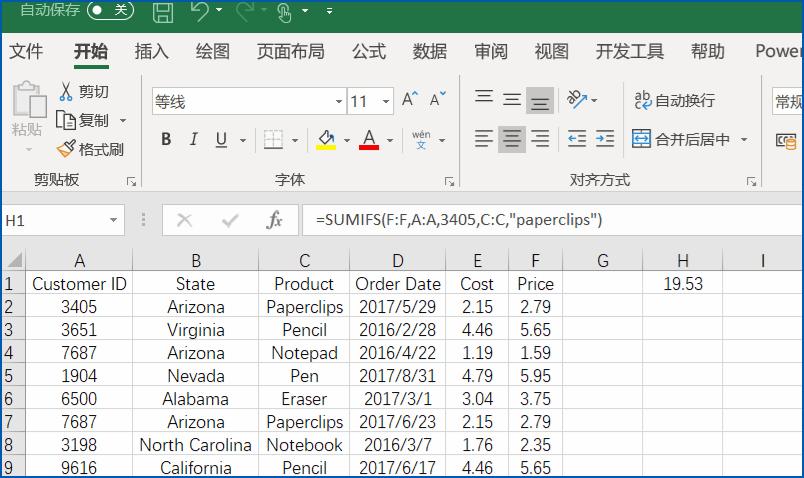Select row 5 header
The width and height of the screenshot is (804, 478).
click(12, 375)
